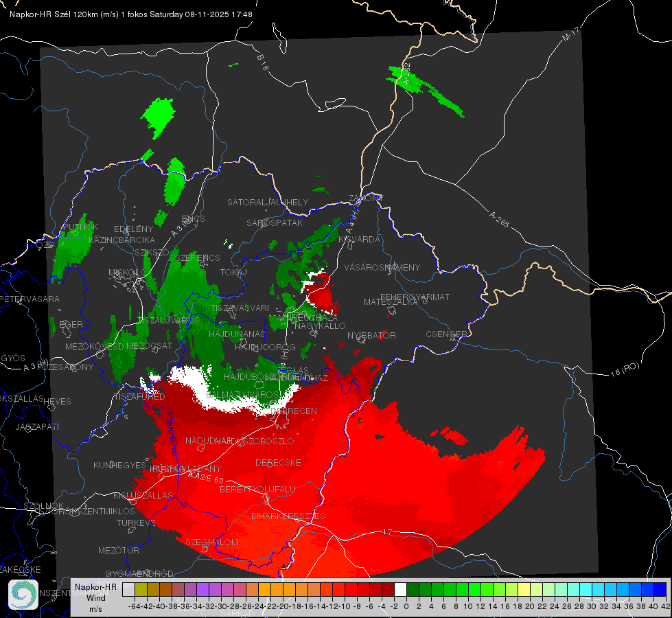Click the TISZAFÜRED town label
Image resolution: width=672 pixels, height=618 pixels.
[x=139, y=396]
